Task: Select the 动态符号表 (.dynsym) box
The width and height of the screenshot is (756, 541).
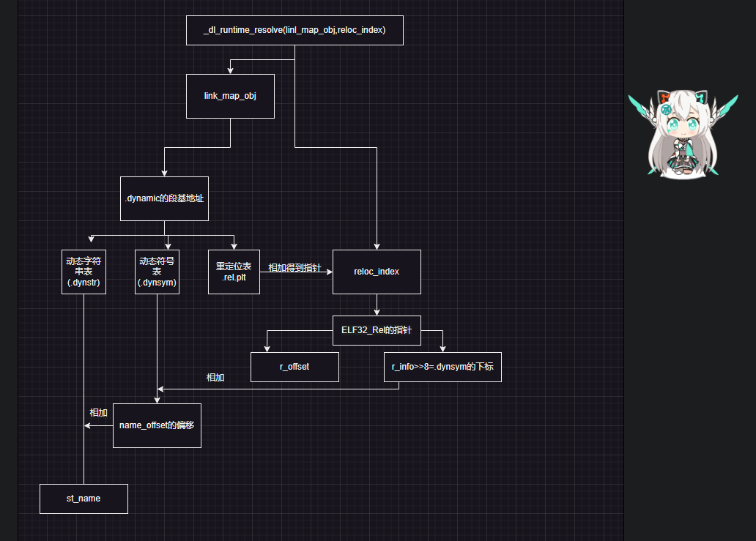Action: click(157, 272)
